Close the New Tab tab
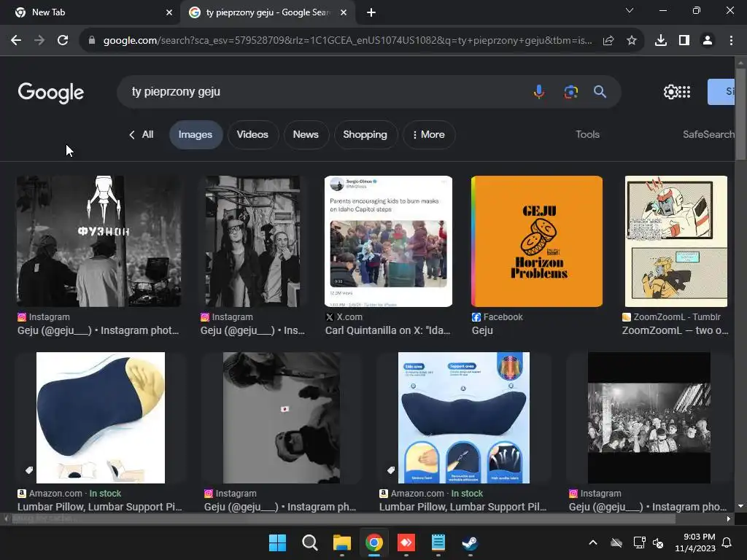This screenshot has height=560, width=747. (169, 12)
